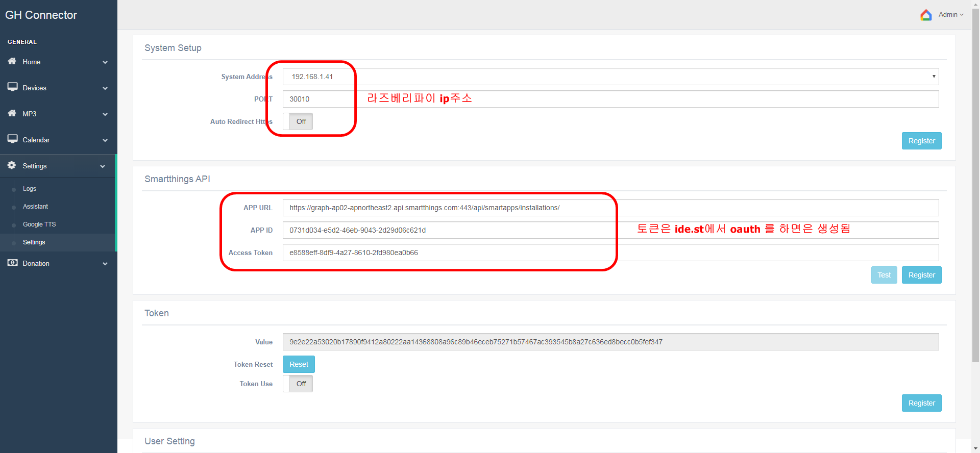Select the Settings submenu item
Image resolution: width=980 pixels, height=453 pixels.
[34, 242]
